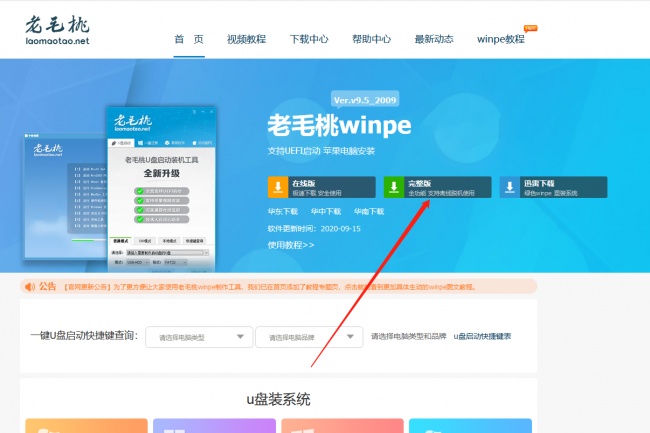
Task: Click the 公告 speaker announcement icon
Action: point(30,287)
